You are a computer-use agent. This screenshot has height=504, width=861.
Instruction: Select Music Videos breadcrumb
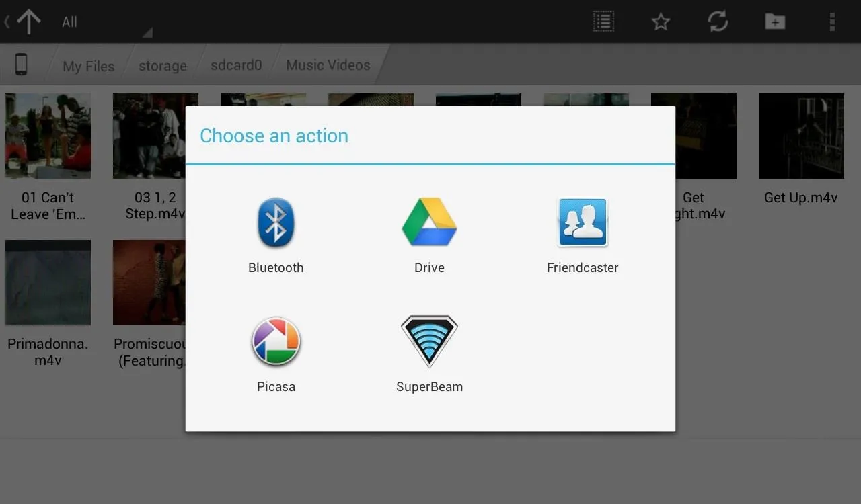point(328,65)
